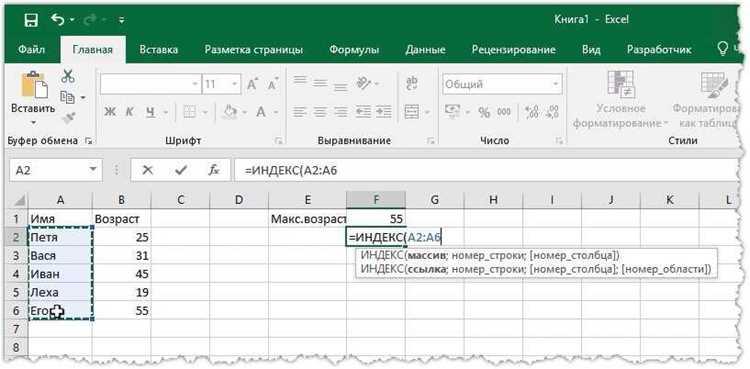Toggle italic К formatting
750x369 pixels.
point(129,112)
